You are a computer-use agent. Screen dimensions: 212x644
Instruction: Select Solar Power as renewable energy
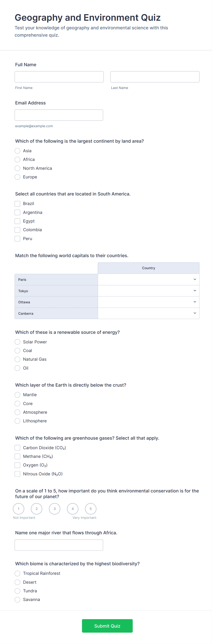click(17, 342)
